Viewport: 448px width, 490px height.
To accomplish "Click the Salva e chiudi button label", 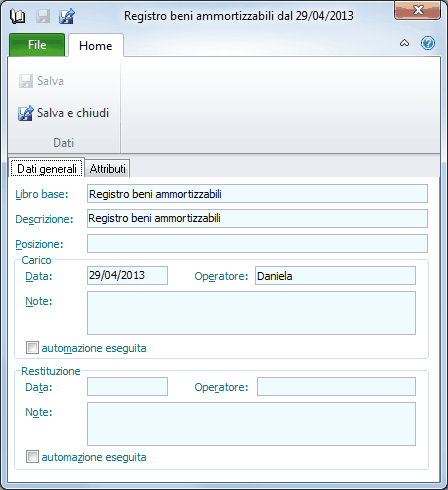I will point(73,113).
